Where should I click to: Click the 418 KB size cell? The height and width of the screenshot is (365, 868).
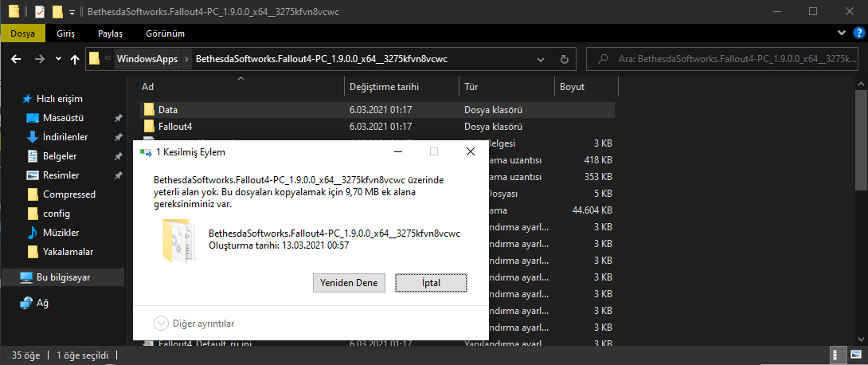596,161
